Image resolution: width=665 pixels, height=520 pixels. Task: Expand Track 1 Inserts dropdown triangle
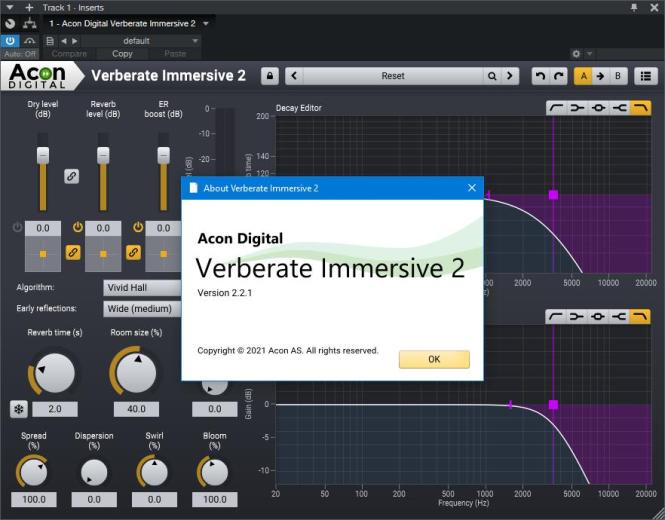pos(10,8)
